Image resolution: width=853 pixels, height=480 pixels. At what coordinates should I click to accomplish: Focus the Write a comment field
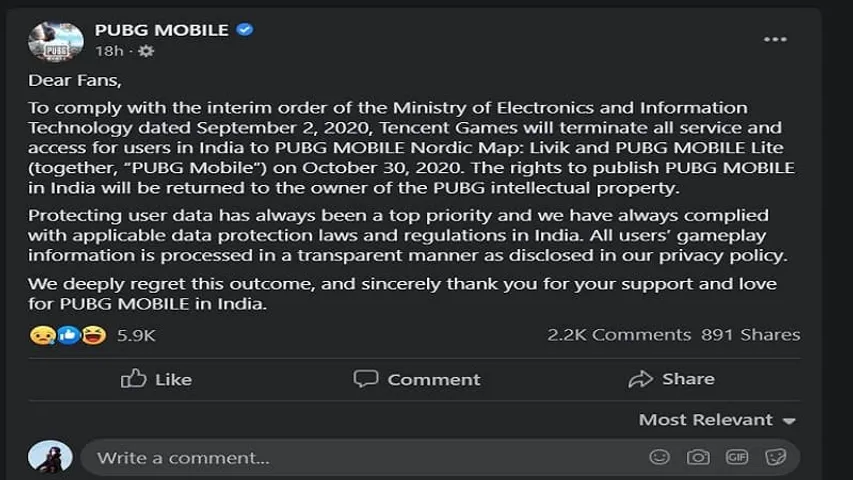pyautogui.click(x=360, y=458)
